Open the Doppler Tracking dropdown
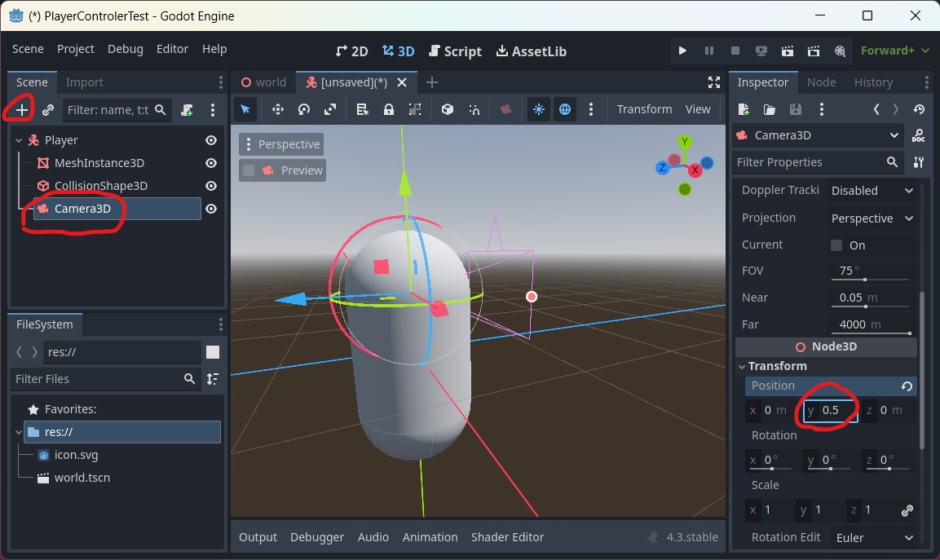 click(x=871, y=190)
